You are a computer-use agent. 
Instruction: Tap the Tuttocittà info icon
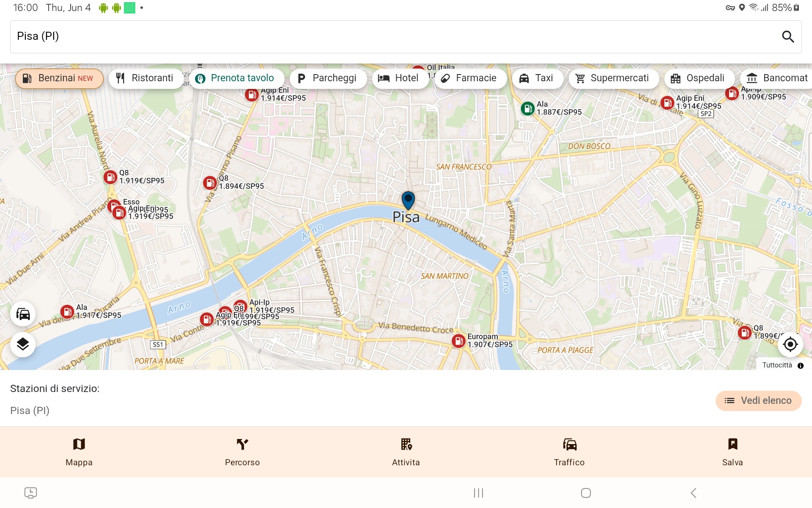801,366
